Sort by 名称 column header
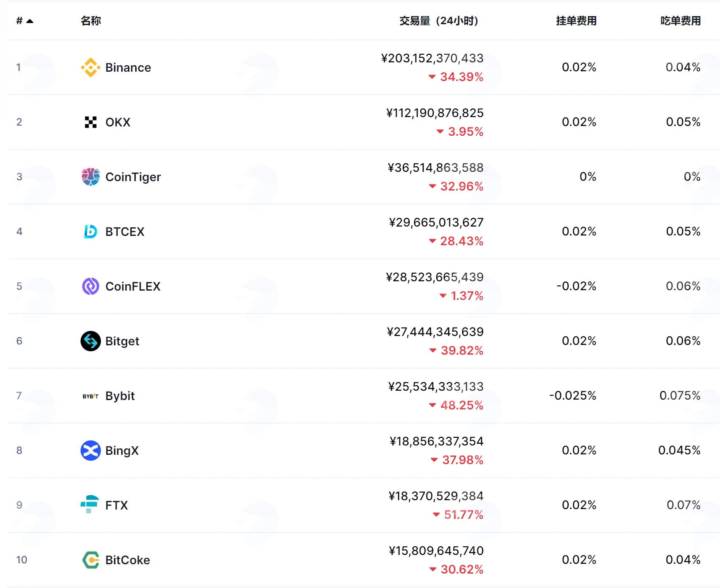 click(x=91, y=21)
